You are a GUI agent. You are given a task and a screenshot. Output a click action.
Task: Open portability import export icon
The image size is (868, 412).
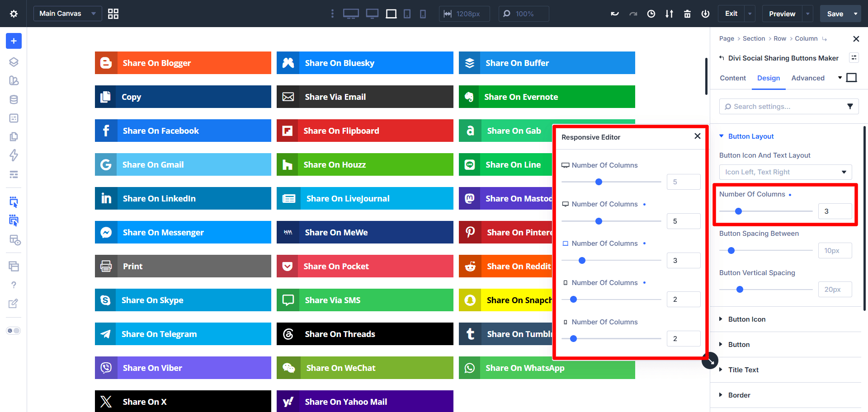[x=669, y=14]
